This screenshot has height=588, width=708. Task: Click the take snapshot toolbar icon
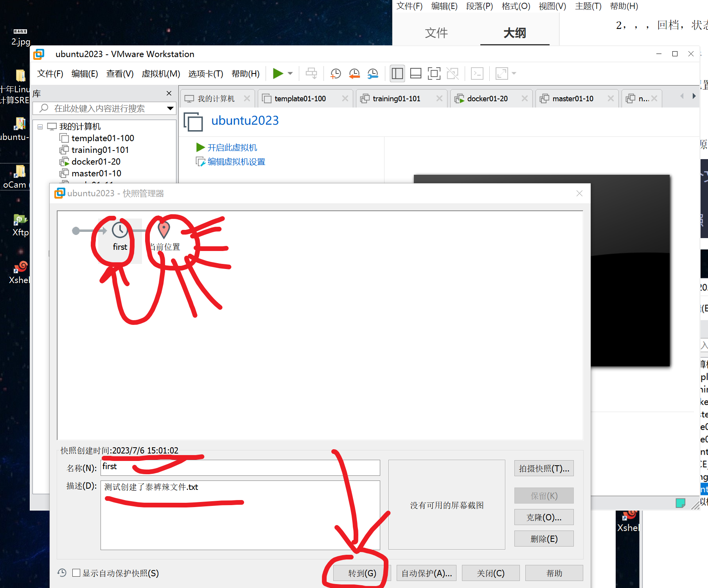(336, 73)
